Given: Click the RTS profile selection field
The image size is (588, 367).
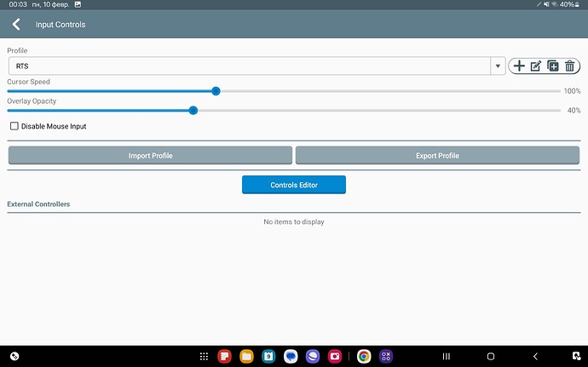Looking at the screenshot, I should click(x=249, y=66).
